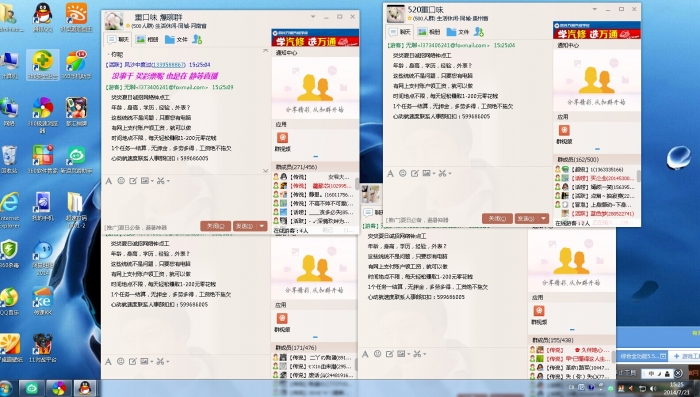Launch 群视频 app in 重口味 聊聊群 window
The image size is (700, 397).
[x=282, y=138]
